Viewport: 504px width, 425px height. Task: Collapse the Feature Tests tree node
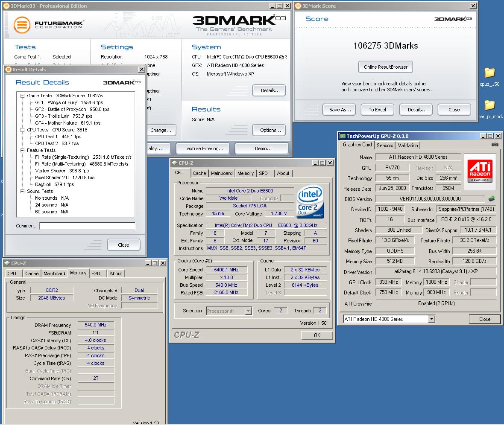23,150
